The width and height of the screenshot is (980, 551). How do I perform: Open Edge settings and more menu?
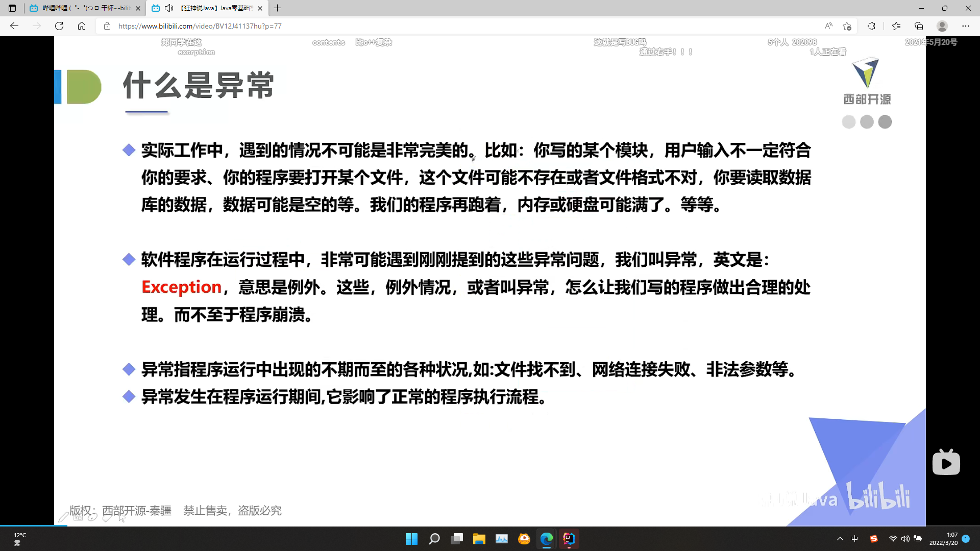[965, 26]
